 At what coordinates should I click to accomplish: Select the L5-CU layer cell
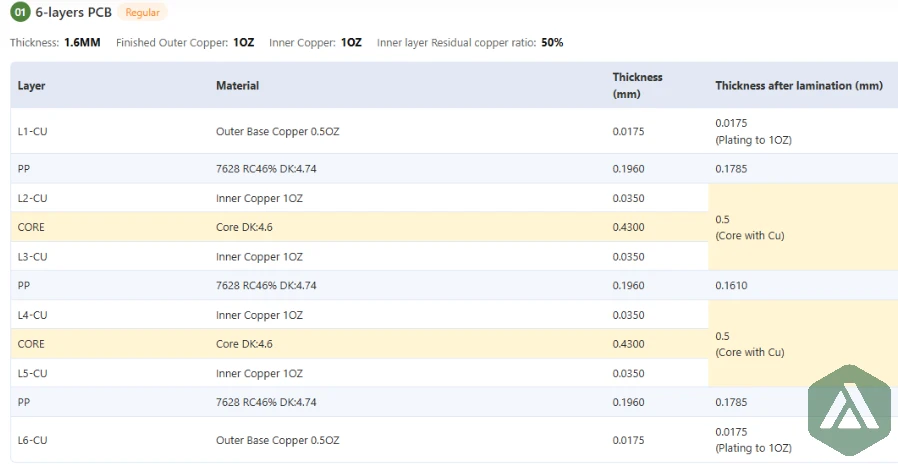tap(33, 373)
